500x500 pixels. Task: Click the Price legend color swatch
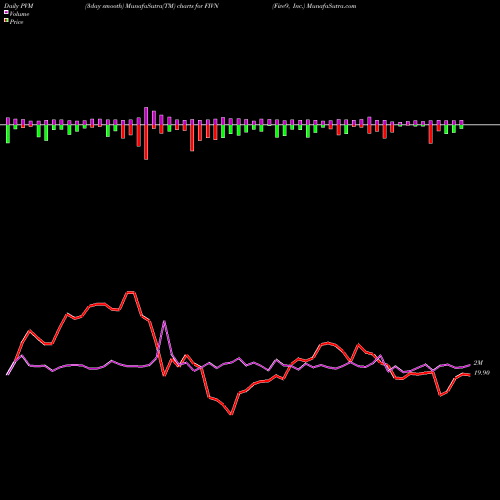pos(6,21)
